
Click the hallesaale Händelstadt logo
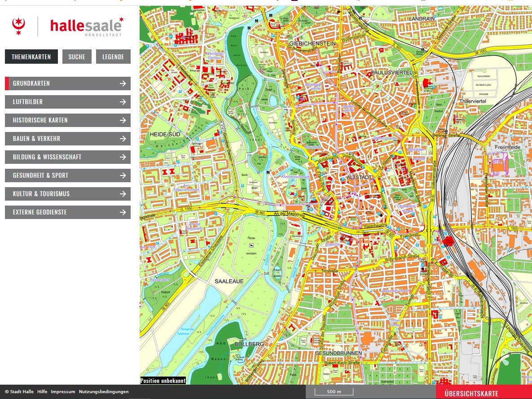pos(86,26)
